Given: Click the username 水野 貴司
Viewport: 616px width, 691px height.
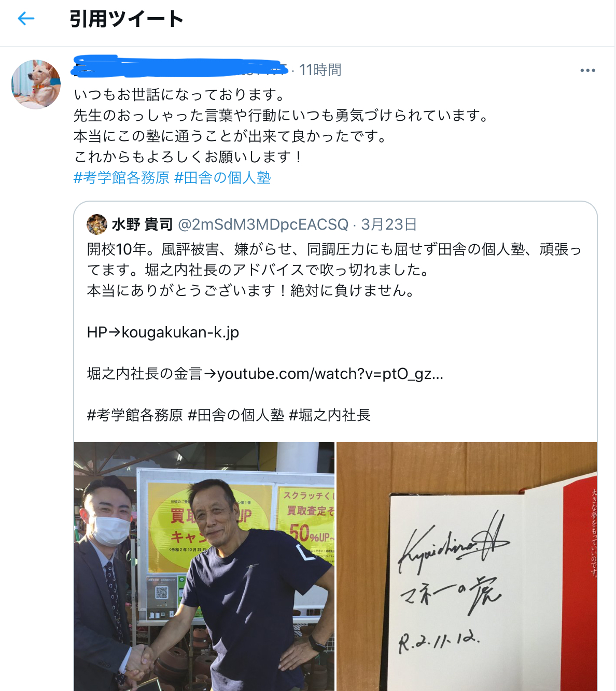Looking at the screenshot, I should (142, 224).
